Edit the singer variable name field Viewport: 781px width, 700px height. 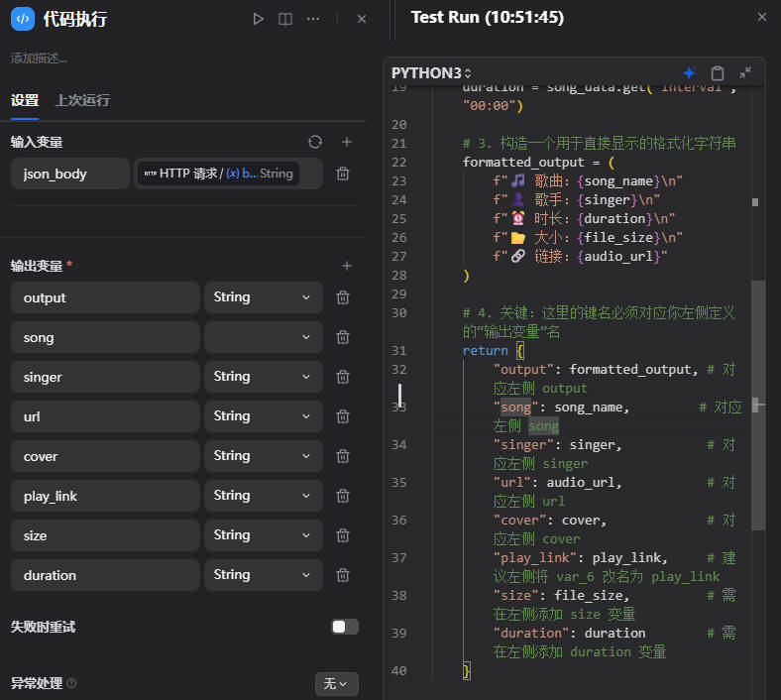point(106,377)
